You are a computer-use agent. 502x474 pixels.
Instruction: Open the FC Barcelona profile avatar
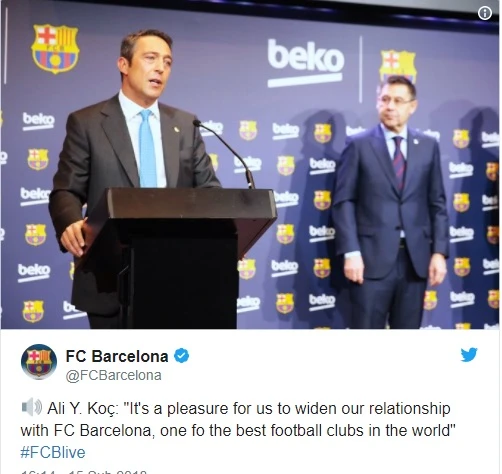[x=39, y=362]
